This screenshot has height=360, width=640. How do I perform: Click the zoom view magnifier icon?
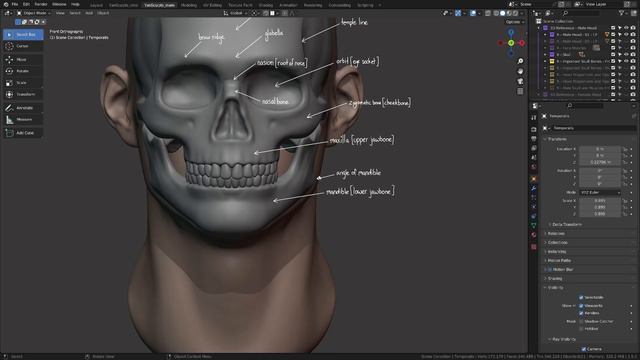(x=520, y=61)
